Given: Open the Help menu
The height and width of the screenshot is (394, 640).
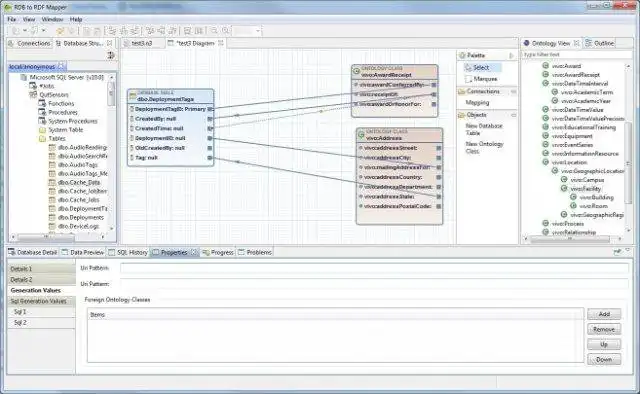Looking at the screenshot, I should 76,19.
